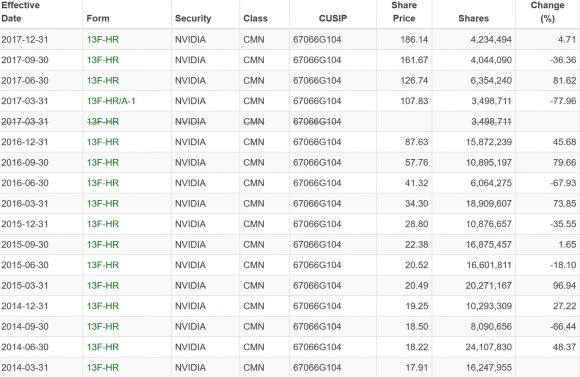Open the 13F-HR filing dated 2017-06-30
The image size is (580, 377).
(x=103, y=81)
